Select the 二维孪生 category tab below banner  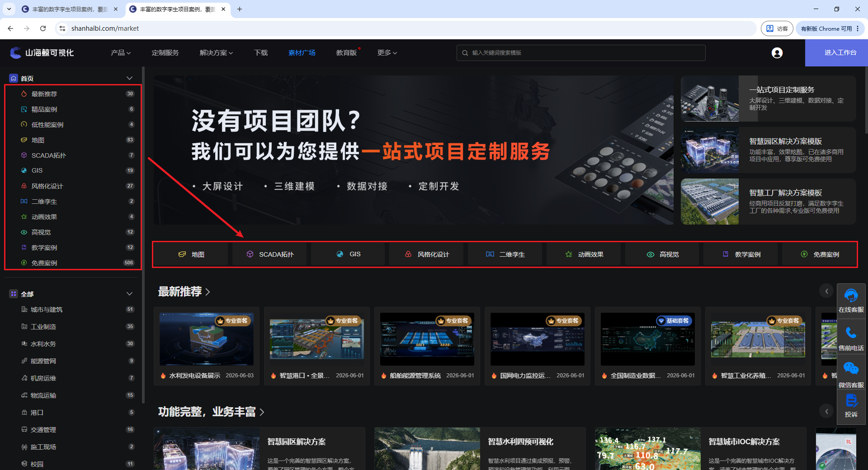[505, 254]
